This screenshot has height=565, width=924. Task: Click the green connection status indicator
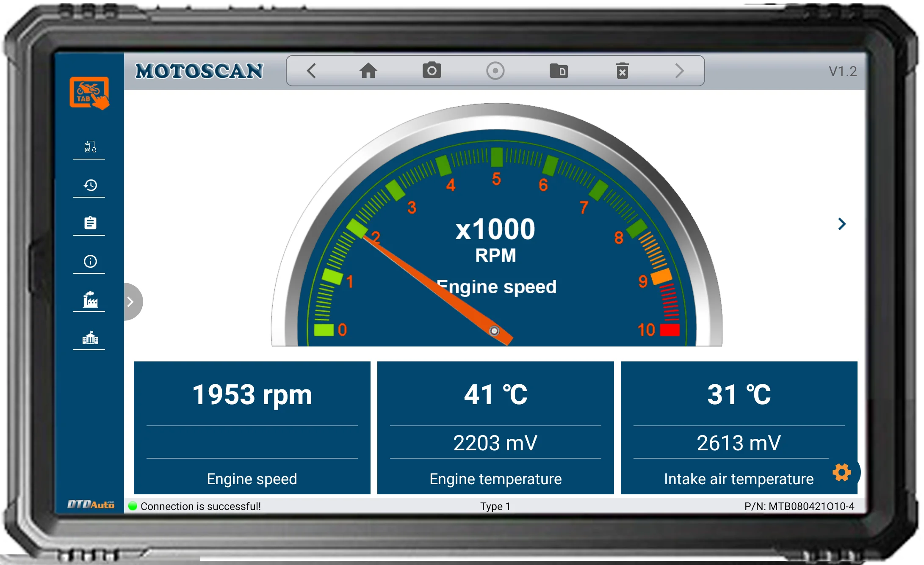coord(133,506)
